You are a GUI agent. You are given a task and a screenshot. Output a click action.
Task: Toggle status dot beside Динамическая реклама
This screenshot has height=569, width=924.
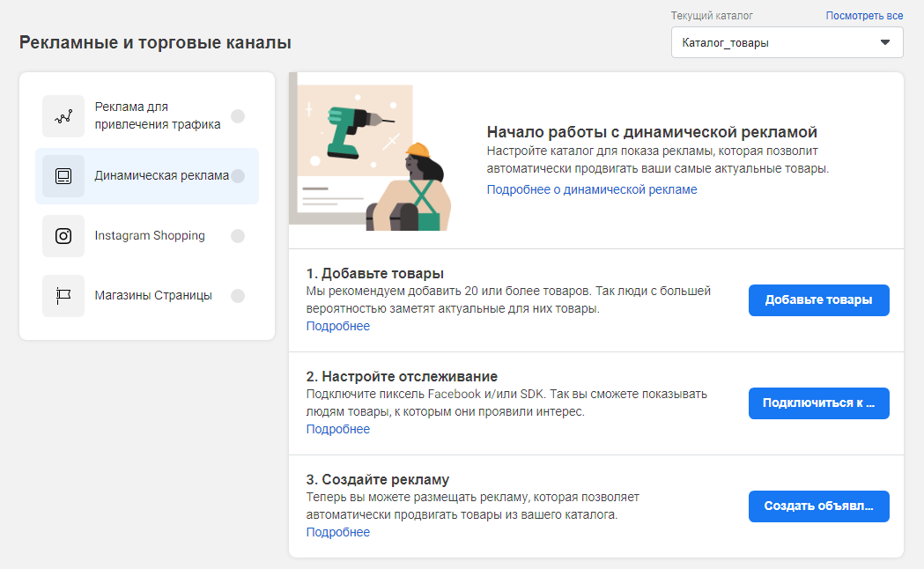click(x=238, y=176)
